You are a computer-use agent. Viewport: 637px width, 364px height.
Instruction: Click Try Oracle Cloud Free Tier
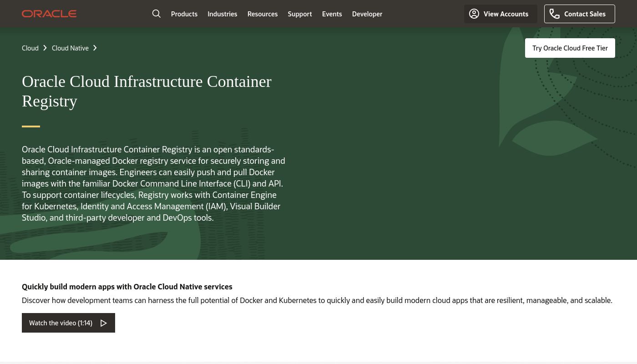570,48
